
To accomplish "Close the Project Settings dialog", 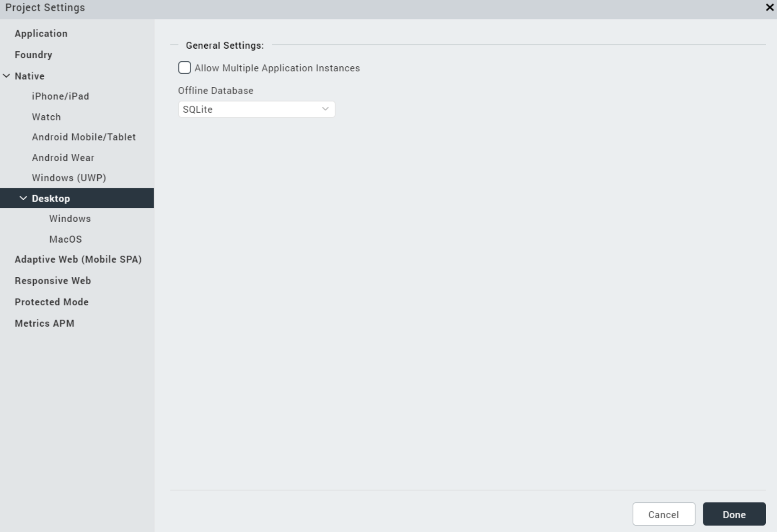I will [769, 8].
